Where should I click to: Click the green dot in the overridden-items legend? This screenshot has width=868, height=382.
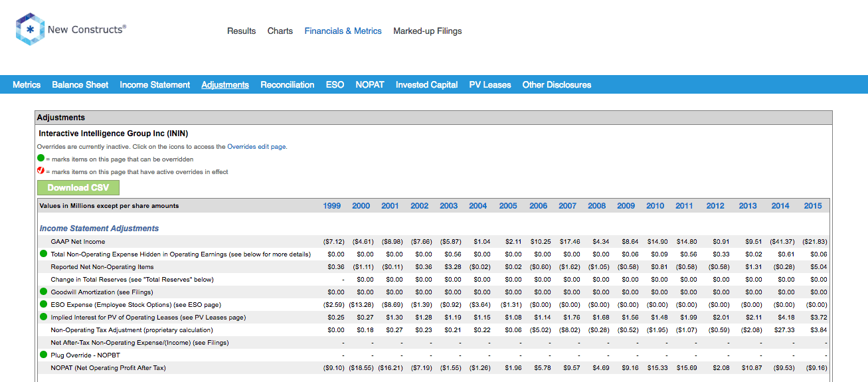tap(41, 159)
